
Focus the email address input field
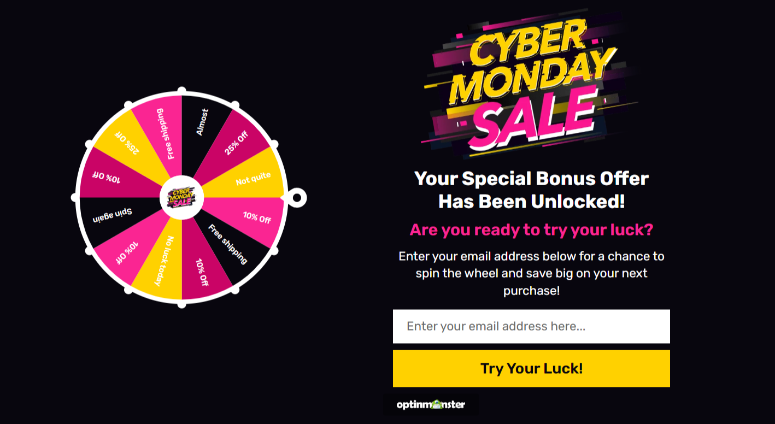click(x=531, y=326)
